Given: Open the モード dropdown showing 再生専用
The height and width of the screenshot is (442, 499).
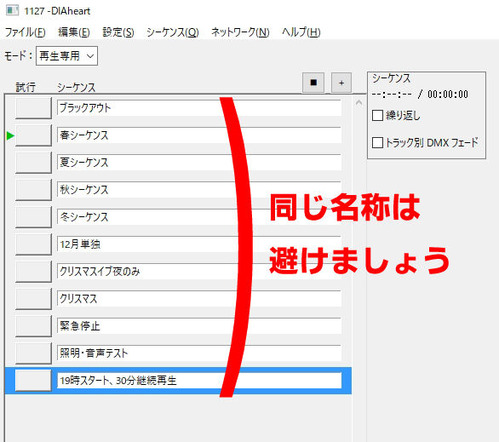Looking at the screenshot, I should tap(67, 56).
